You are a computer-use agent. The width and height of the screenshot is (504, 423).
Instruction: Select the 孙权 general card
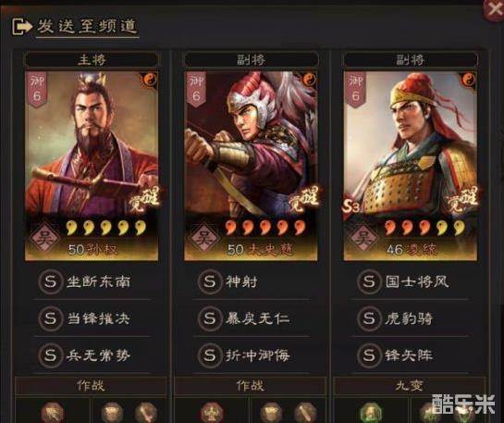[92, 166]
